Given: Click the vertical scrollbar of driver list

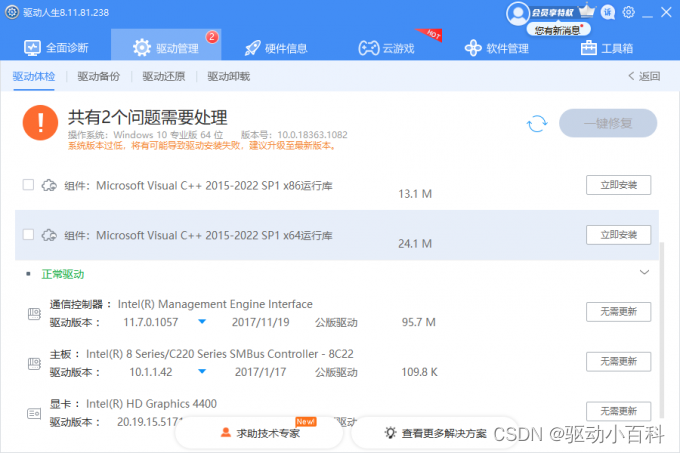Looking at the screenshot, I should point(662,329).
